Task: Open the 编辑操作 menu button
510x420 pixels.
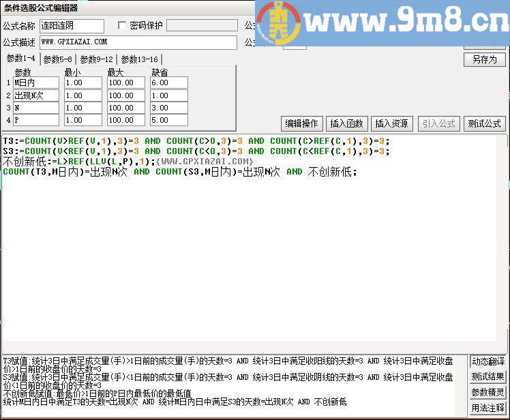Action: (301, 123)
